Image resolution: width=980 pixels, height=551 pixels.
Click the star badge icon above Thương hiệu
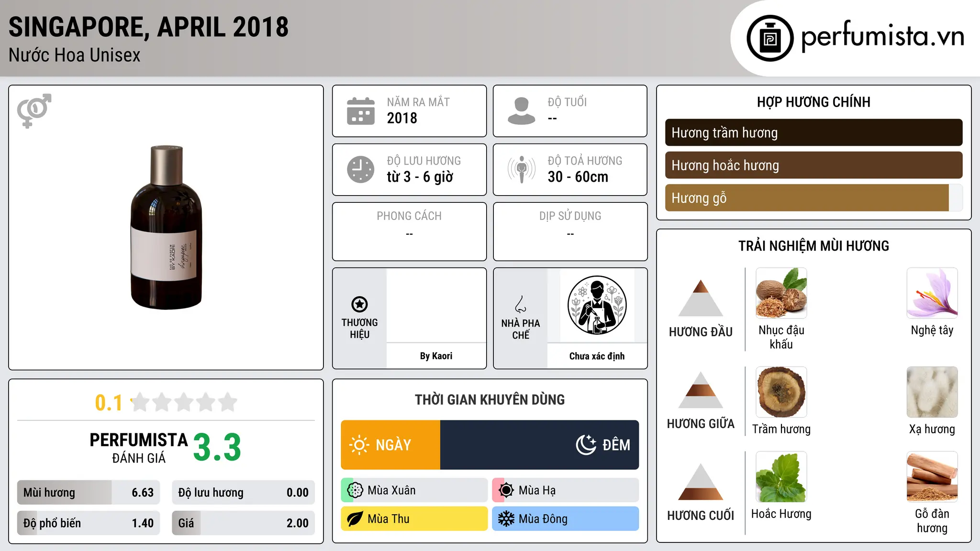pos(359,304)
